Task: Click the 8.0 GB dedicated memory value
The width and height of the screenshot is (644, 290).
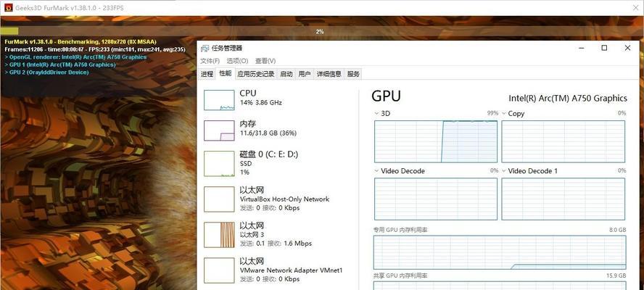Action: coord(618,230)
